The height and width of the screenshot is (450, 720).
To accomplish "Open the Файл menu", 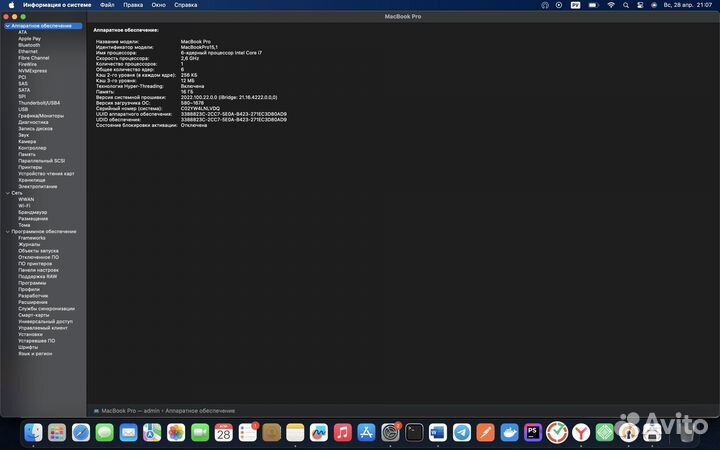I will [x=107, y=5].
